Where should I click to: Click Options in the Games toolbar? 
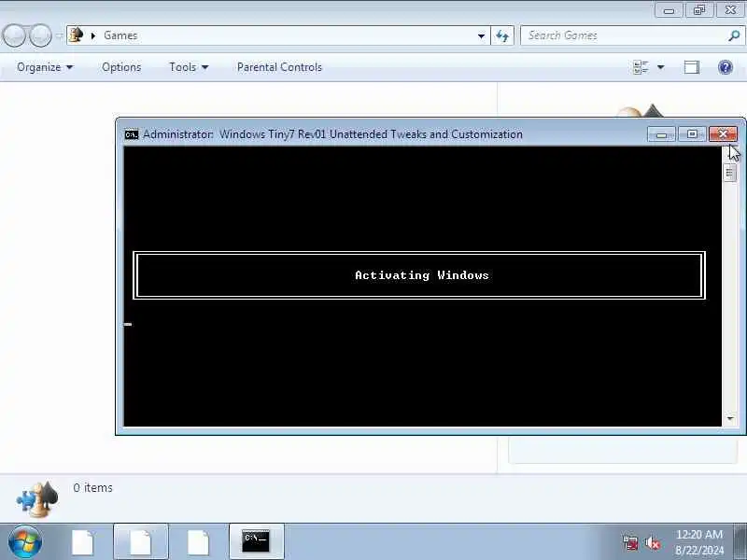point(121,67)
